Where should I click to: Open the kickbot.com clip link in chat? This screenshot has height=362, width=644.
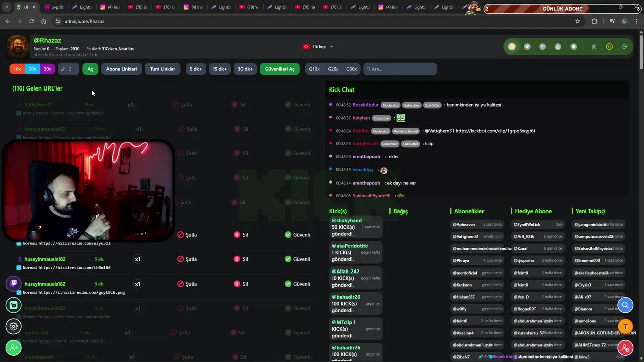(x=496, y=131)
